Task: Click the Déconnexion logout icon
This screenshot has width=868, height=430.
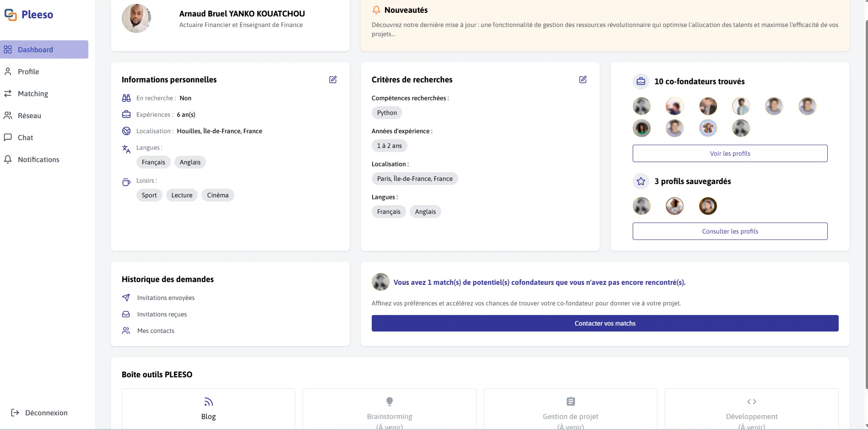Action: click(15, 413)
